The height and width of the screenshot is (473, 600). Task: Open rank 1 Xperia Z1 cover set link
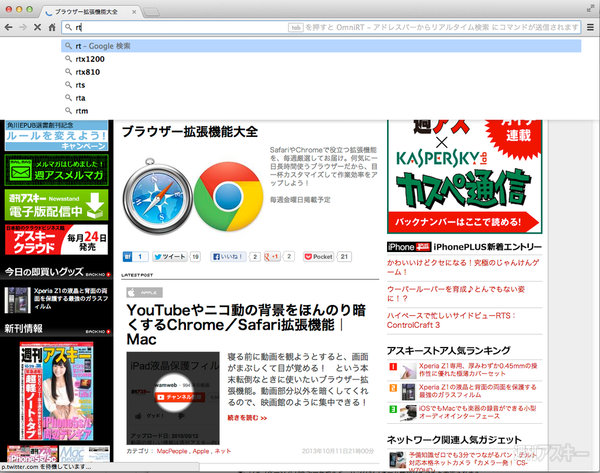pos(478,370)
